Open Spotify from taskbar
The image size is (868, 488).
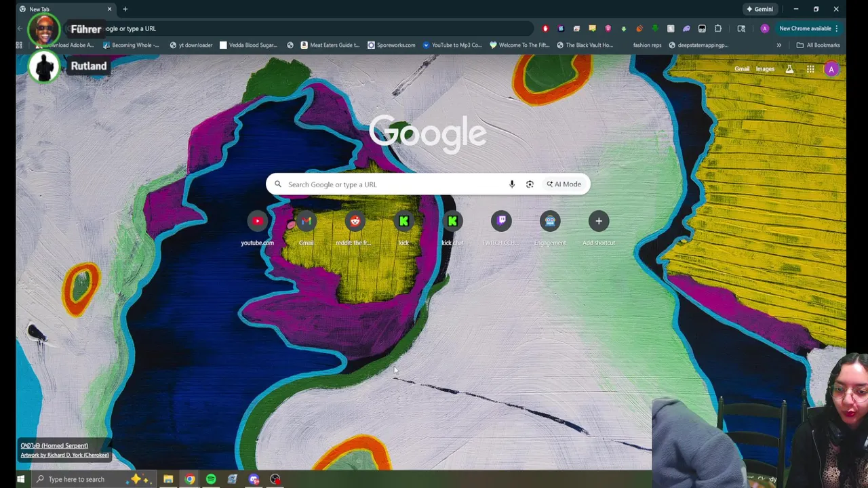click(211, 479)
